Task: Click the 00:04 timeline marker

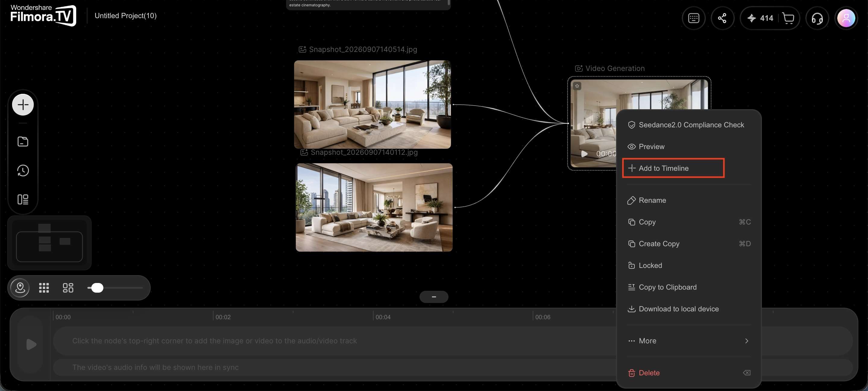Action: coord(383,317)
